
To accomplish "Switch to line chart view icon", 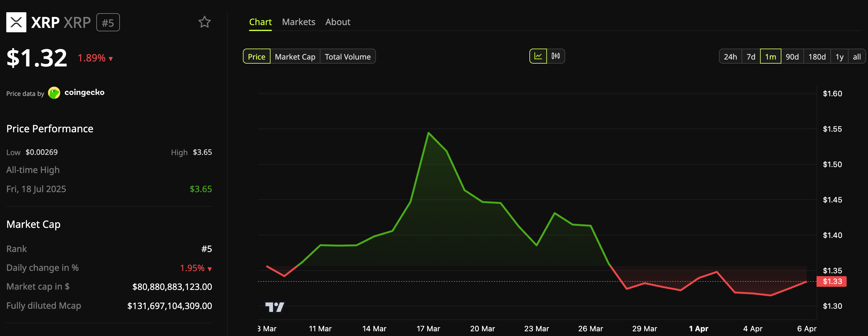I will coord(538,56).
